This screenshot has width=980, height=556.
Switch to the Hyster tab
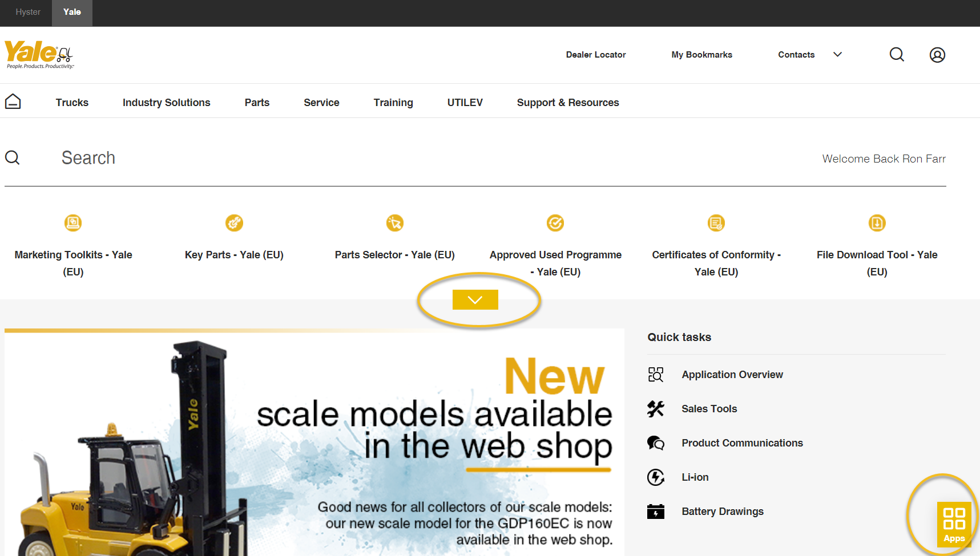click(28, 12)
